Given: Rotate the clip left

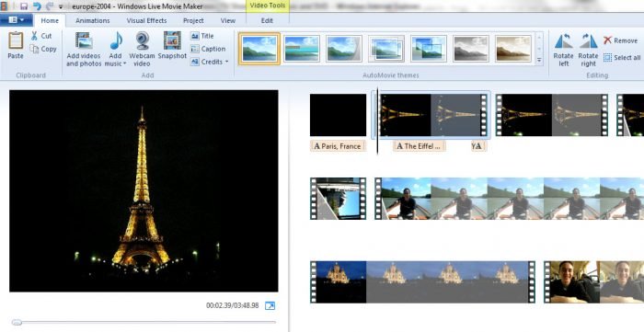Looking at the screenshot, I should coord(563,41).
